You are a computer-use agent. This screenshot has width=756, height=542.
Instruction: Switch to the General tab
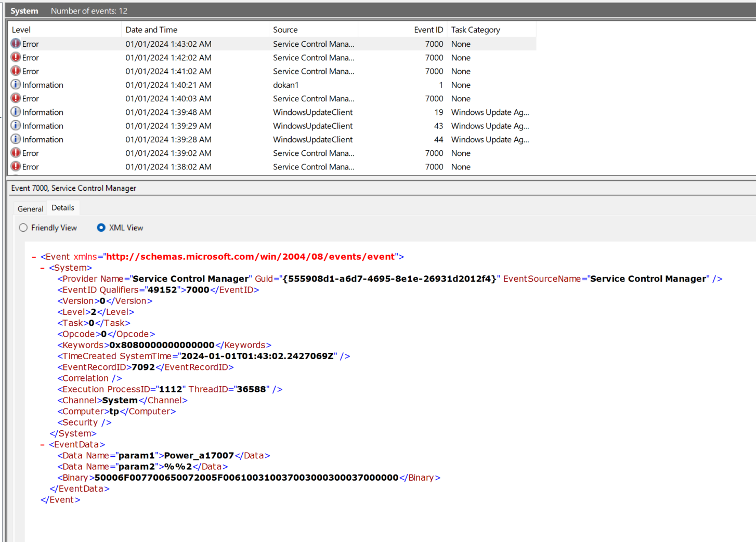point(31,209)
